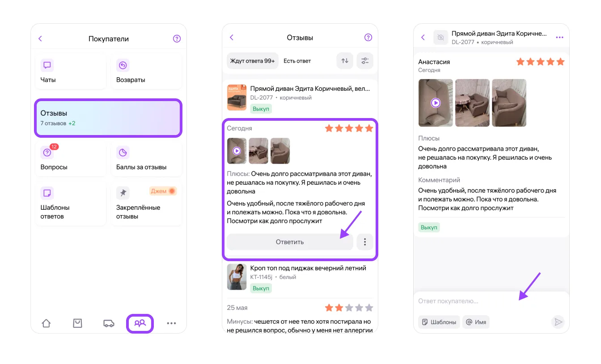Screen dimensions: 601x364
Task: Click help icon on Покупатели screen
Action: pos(177,39)
